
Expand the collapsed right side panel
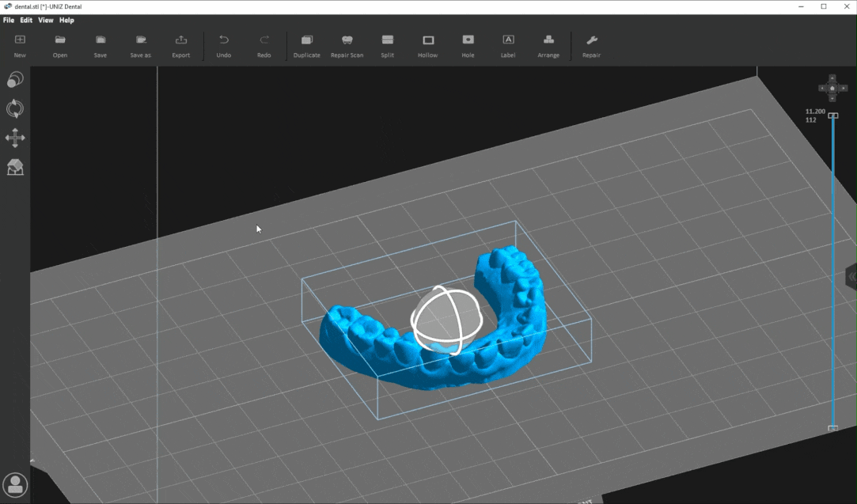(x=851, y=276)
